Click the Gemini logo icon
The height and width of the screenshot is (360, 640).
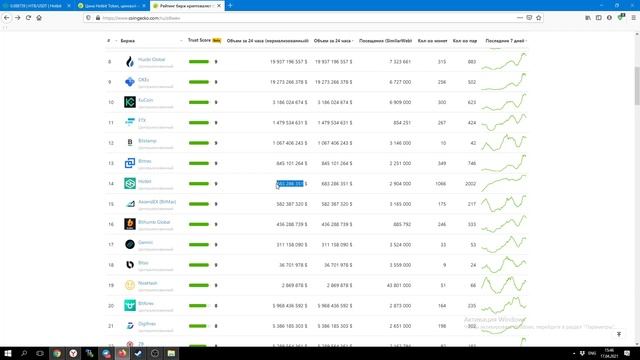tap(130, 244)
